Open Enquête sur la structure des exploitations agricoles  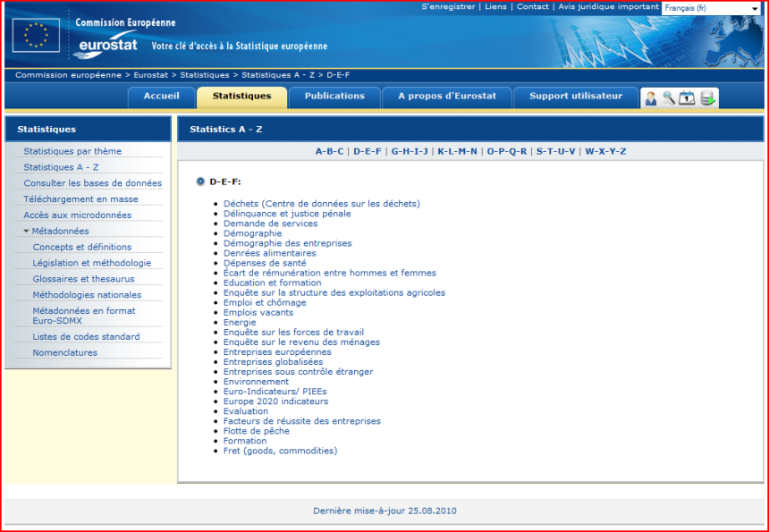334,292
